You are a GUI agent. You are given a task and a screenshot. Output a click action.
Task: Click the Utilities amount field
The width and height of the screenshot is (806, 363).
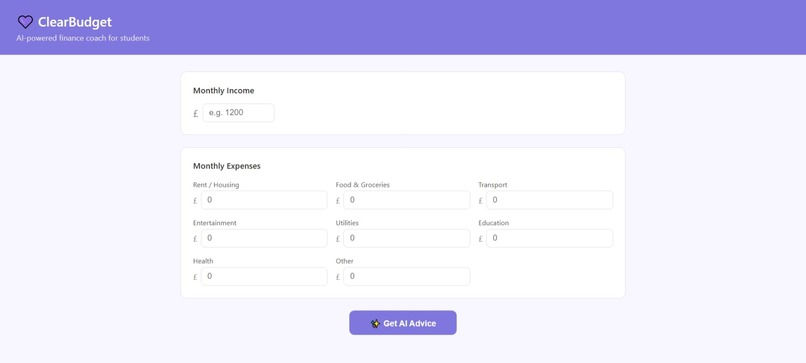[407, 238]
